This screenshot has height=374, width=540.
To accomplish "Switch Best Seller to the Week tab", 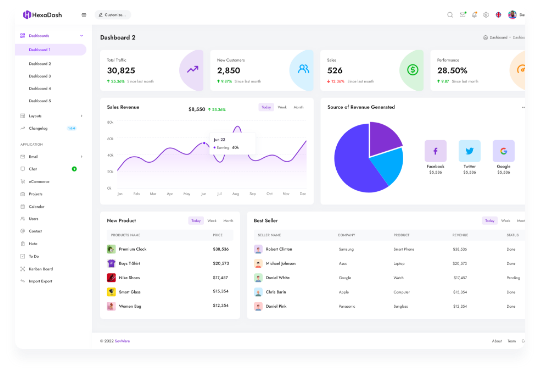I will point(505,220).
